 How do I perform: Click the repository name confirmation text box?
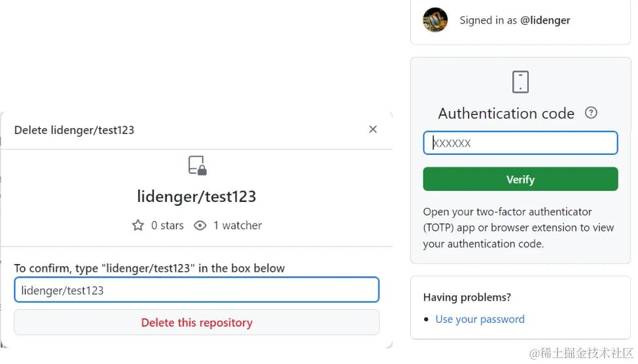pos(196,290)
